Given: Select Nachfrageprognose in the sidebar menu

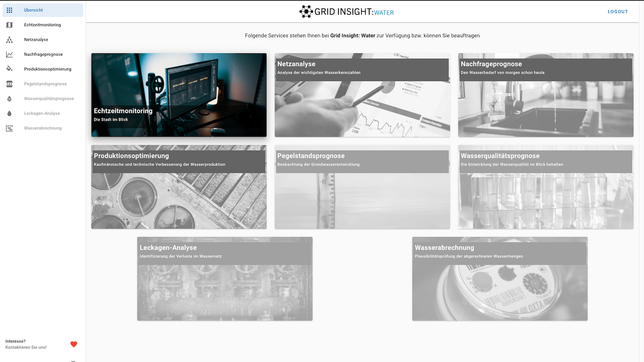Looking at the screenshot, I should point(43,54).
